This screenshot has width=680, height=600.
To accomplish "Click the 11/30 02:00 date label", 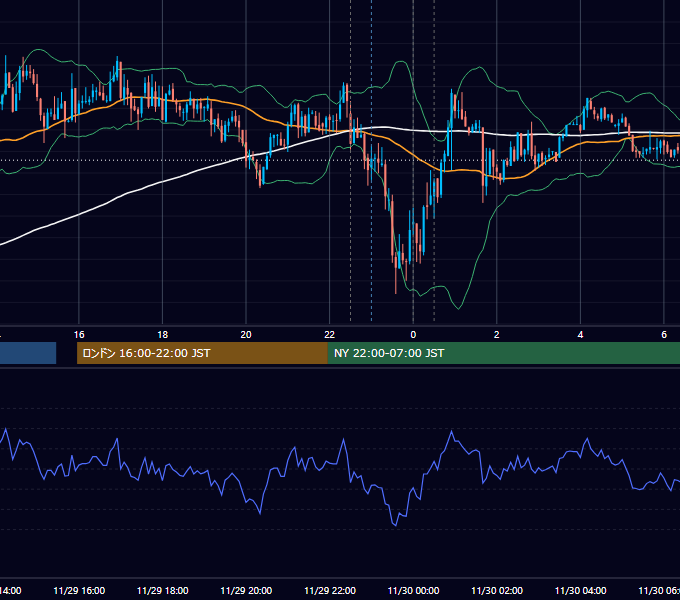I will (497, 590).
